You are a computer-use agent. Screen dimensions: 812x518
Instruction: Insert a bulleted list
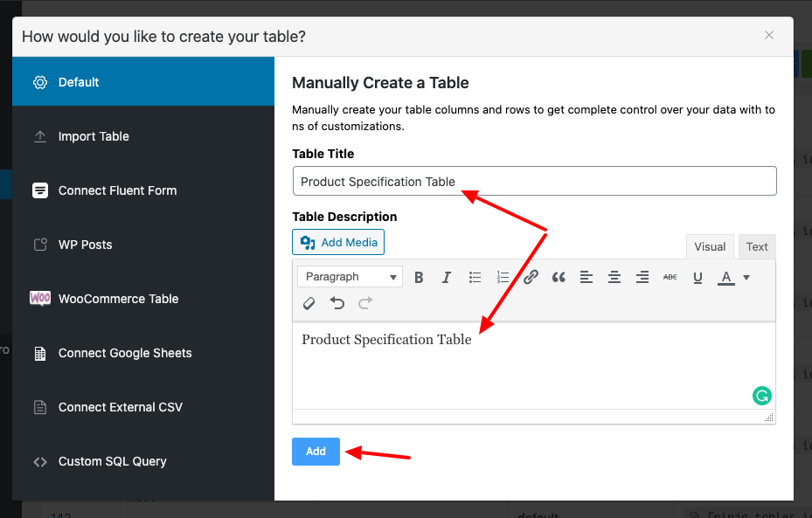tap(475, 277)
